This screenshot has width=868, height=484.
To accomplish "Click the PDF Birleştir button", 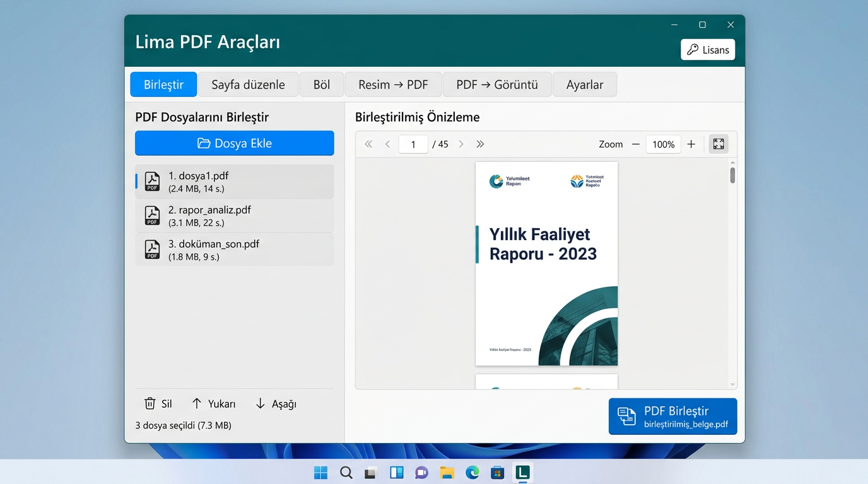I will point(672,417).
